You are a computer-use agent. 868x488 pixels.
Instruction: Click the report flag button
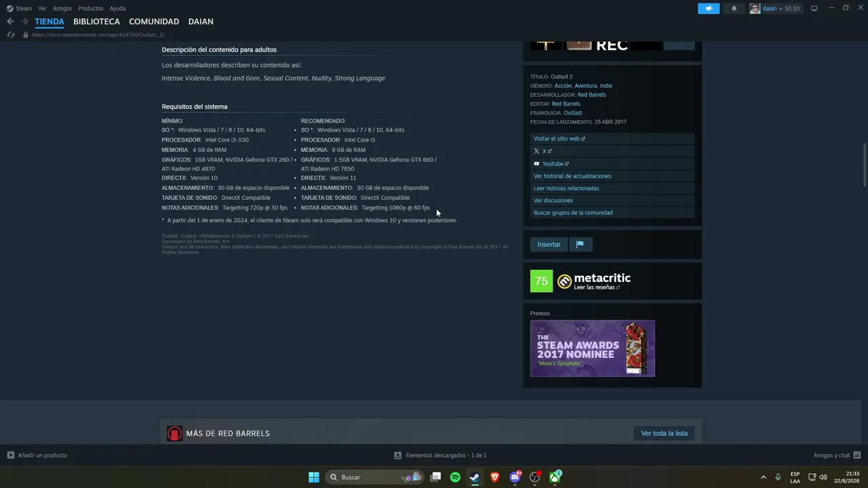pos(580,244)
